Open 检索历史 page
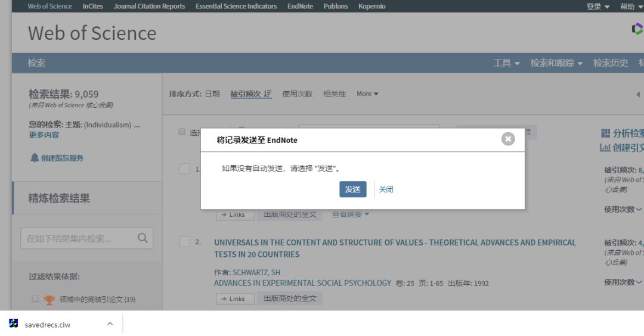This screenshot has height=336, width=644. (x=611, y=63)
